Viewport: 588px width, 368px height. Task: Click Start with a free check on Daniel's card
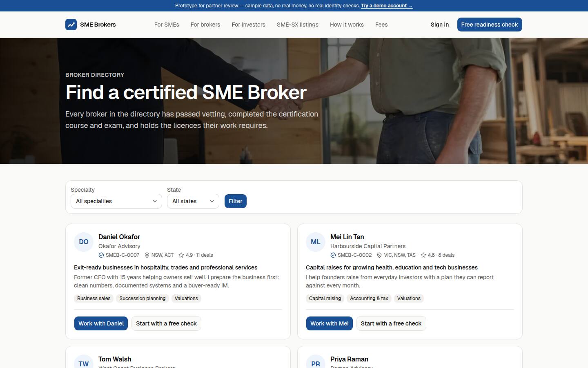pyautogui.click(x=166, y=323)
